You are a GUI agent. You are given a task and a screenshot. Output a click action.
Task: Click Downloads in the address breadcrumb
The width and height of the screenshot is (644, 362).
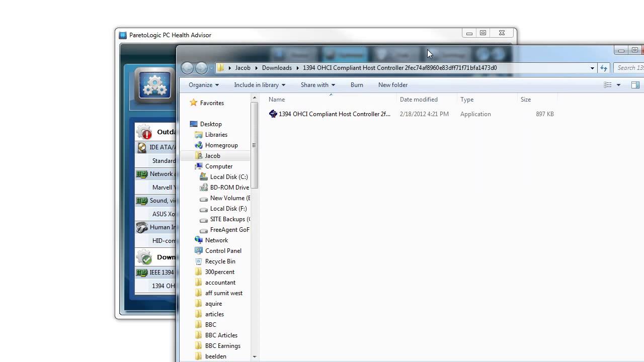(277, 68)
